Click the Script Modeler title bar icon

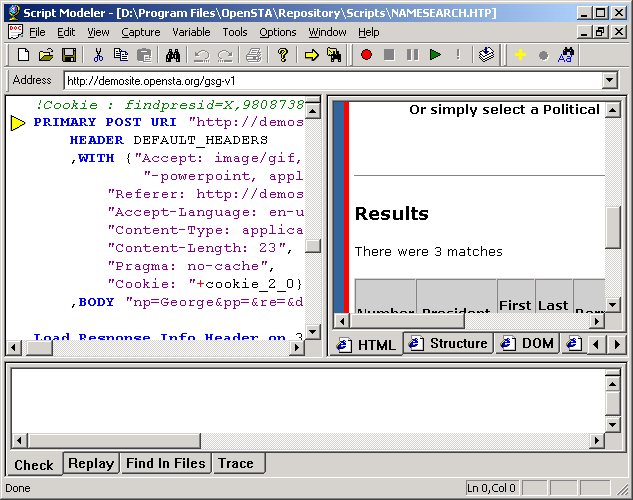14,13
